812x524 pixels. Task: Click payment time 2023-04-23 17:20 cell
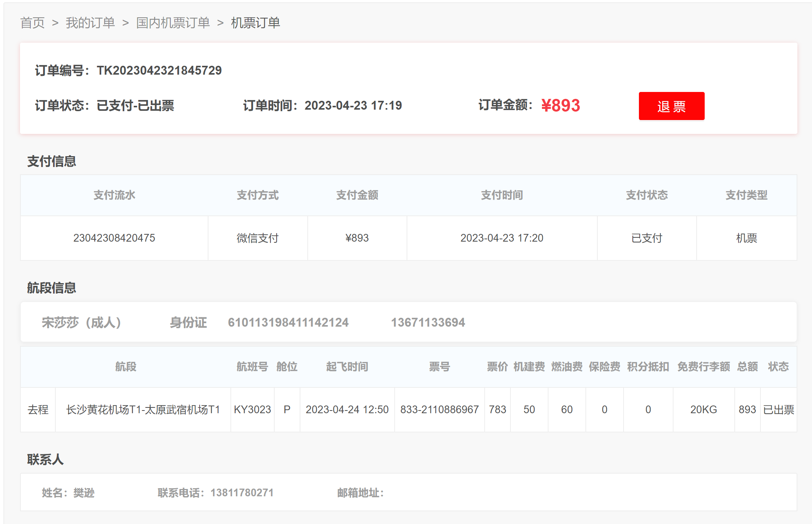pyautogui.click(x=502, y=238)
